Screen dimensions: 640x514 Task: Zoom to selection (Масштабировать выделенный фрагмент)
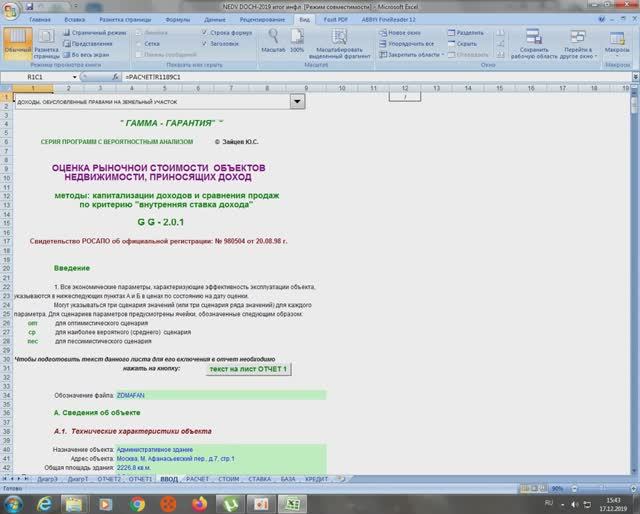pyautogui.click(x=339, y=43)
